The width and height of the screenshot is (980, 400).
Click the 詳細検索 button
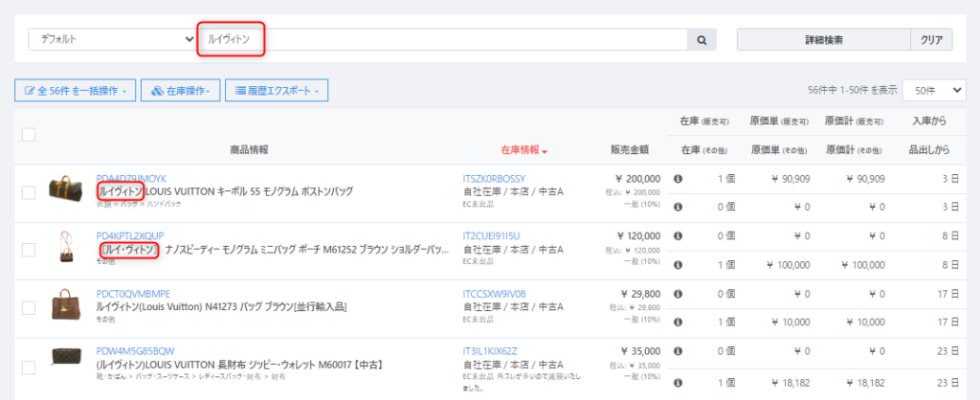tap(824, 39)
